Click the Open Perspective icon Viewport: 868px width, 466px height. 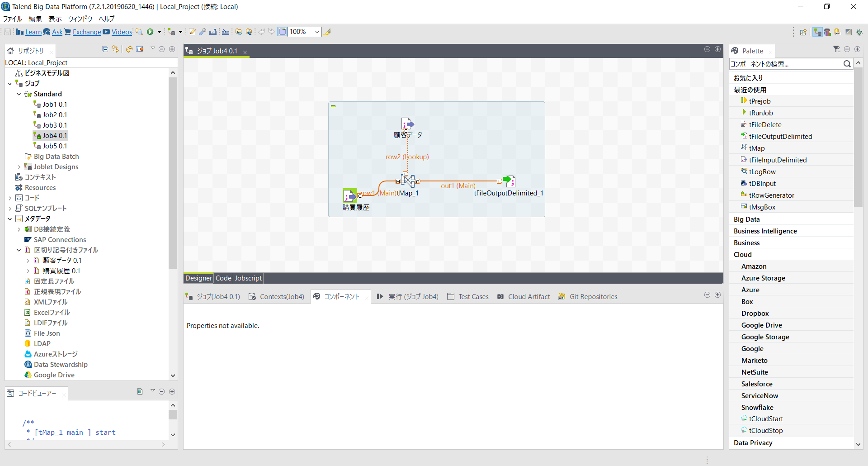[803, 32]
